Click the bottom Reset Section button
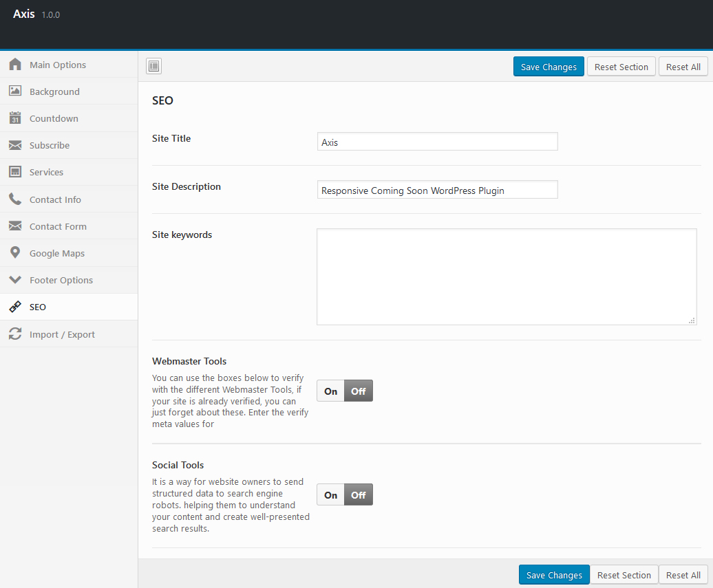 [624, 575]
